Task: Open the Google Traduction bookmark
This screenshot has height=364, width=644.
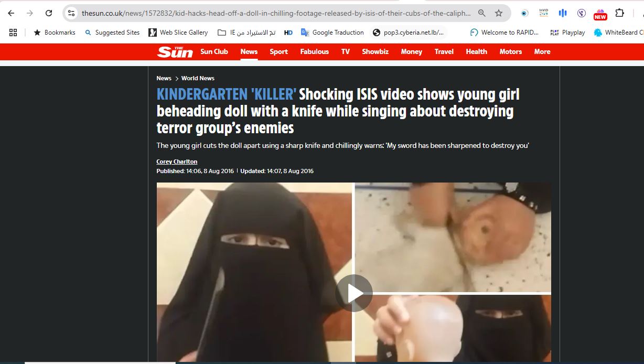Action: coord(332,33)
